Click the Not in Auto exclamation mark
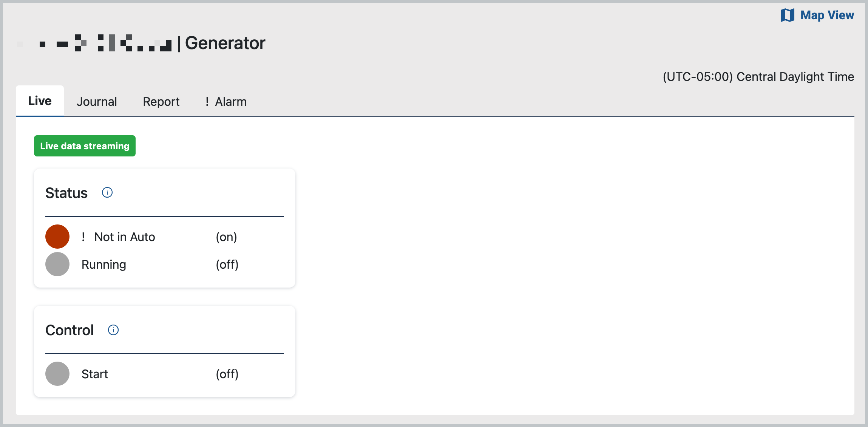Image resolution: width=868 pixels, height=427 pixels. coord(83,237)
